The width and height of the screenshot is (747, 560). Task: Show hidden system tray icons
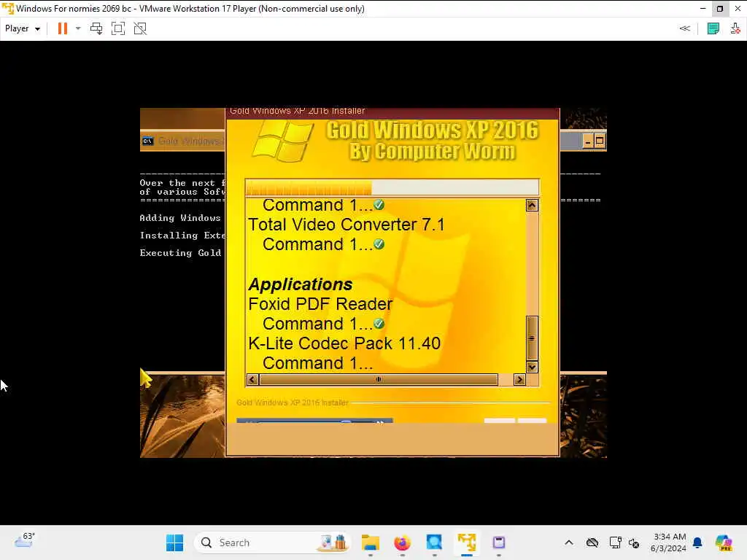point(569,542)
